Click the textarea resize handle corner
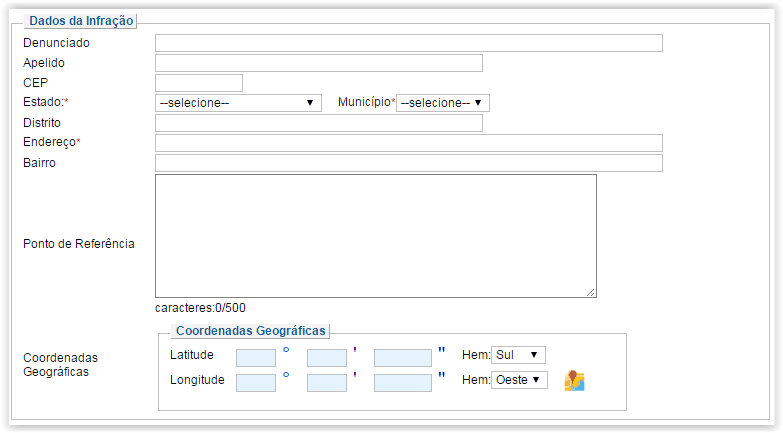Viewport: 783px width, 433px height. point(591,293)
